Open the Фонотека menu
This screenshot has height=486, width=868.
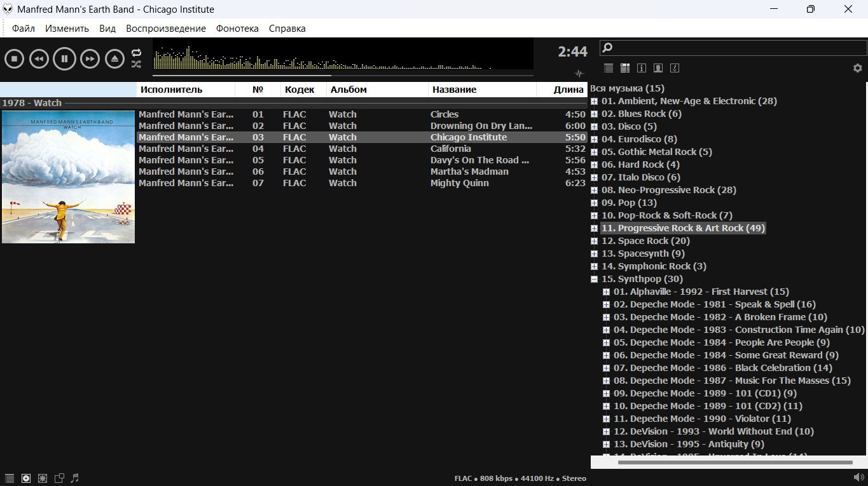[x=237, y=29]
